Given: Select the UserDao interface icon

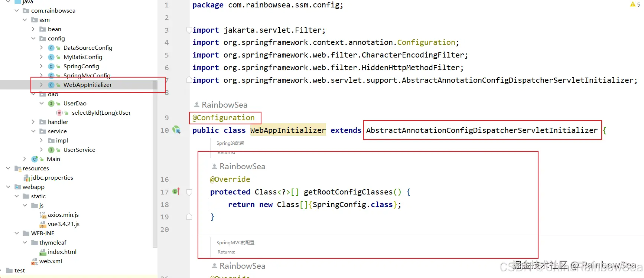Looking at the screenshot, I should [51, 103].
